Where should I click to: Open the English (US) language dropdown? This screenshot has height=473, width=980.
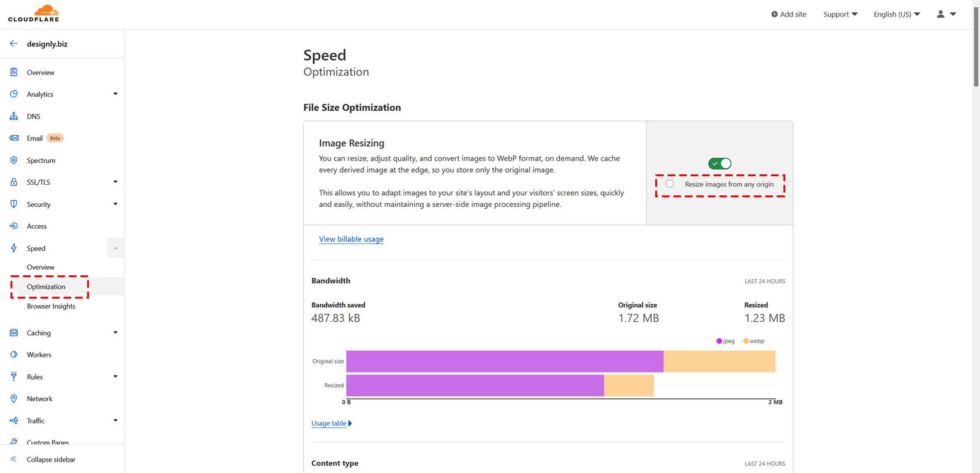coord(896,14)
